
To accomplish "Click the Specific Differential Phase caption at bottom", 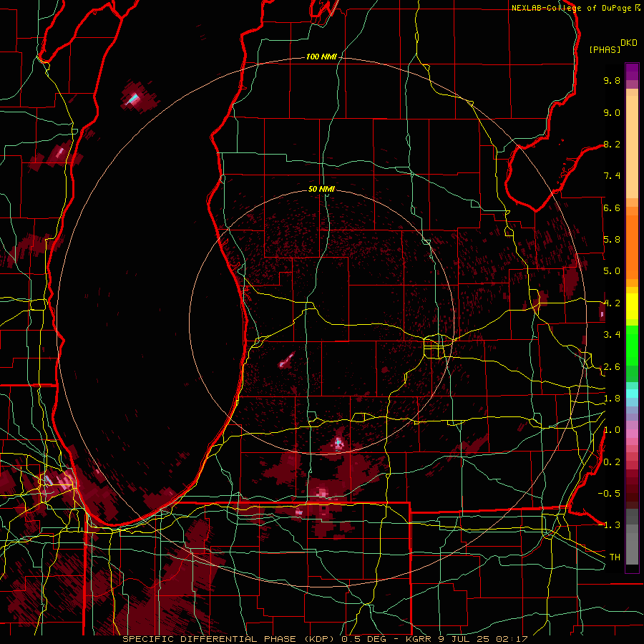I will click(x=325, y=639).
